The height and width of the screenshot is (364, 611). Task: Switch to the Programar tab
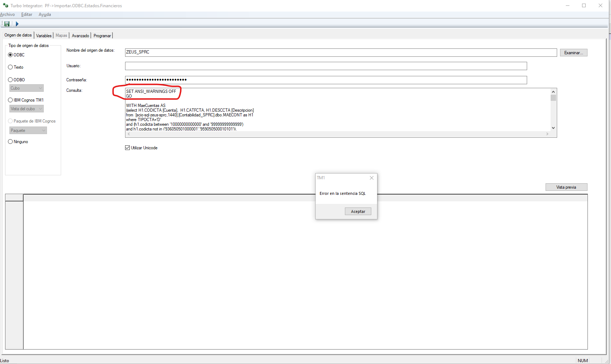[x=102, y=35]
